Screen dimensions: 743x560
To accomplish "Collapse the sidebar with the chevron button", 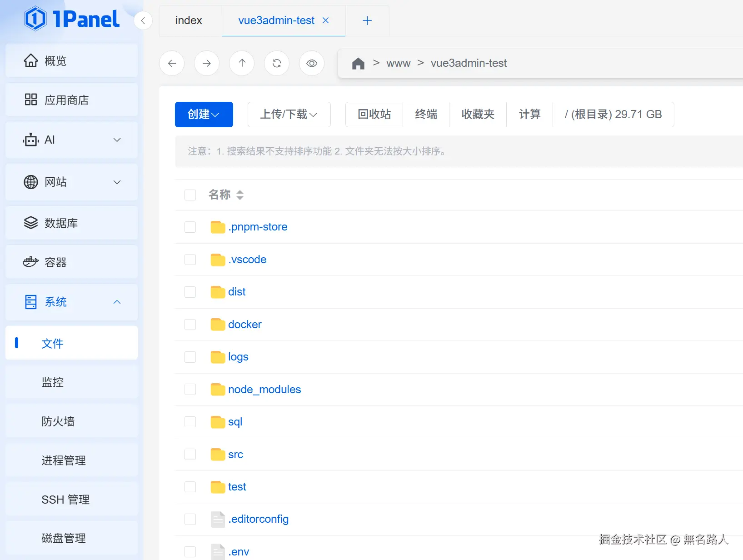I will point(143,20).
